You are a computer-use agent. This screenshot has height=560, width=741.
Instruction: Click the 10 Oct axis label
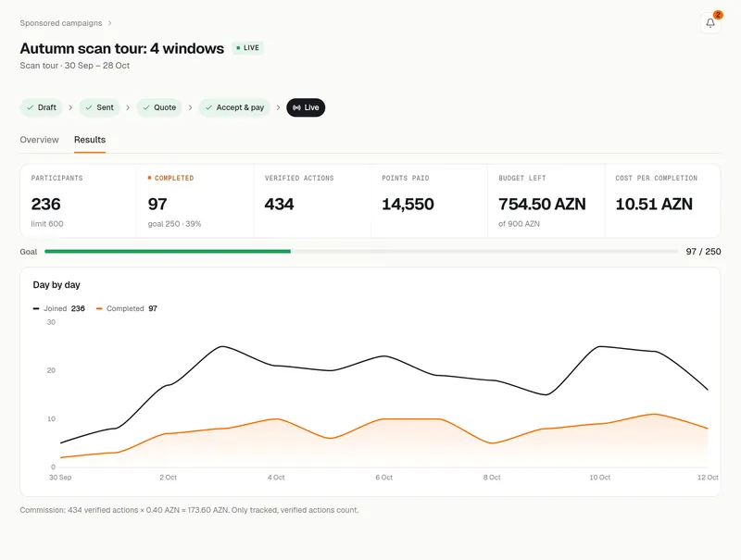tap(599, 478)
